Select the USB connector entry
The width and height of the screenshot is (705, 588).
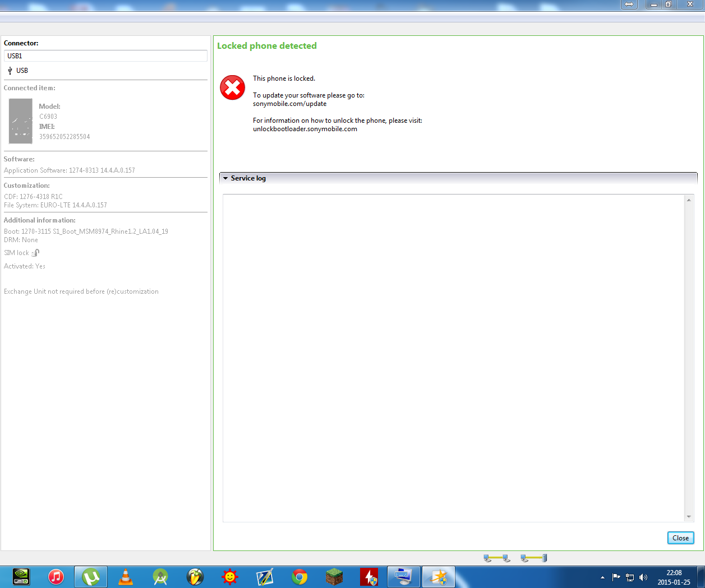(18, 71)
